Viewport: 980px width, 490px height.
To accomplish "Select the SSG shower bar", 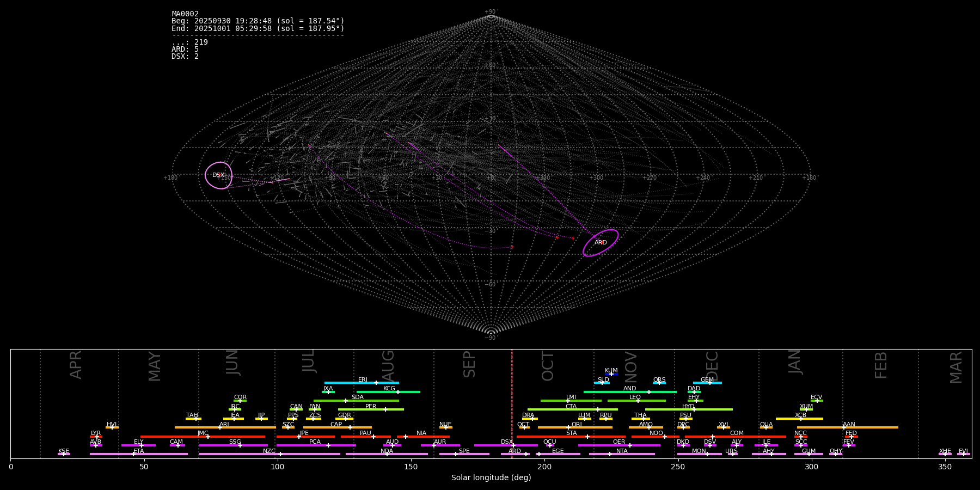I will (233, 445).
